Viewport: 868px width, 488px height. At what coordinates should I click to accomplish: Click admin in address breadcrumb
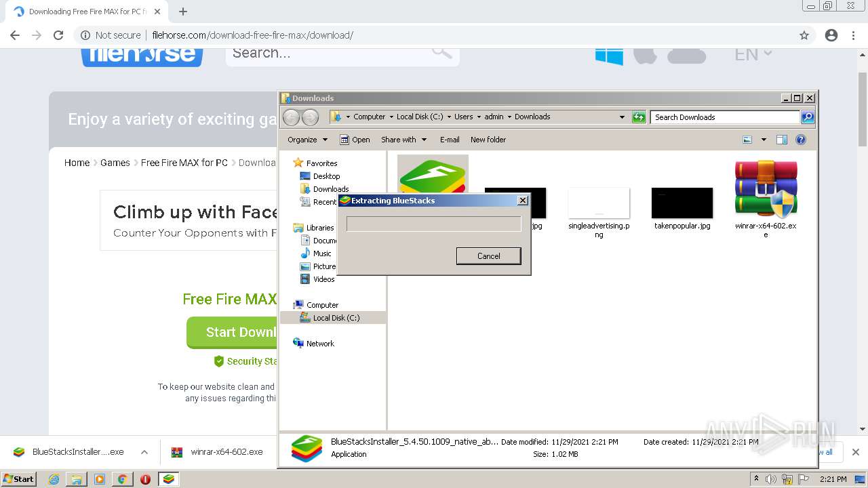(494, 117)
